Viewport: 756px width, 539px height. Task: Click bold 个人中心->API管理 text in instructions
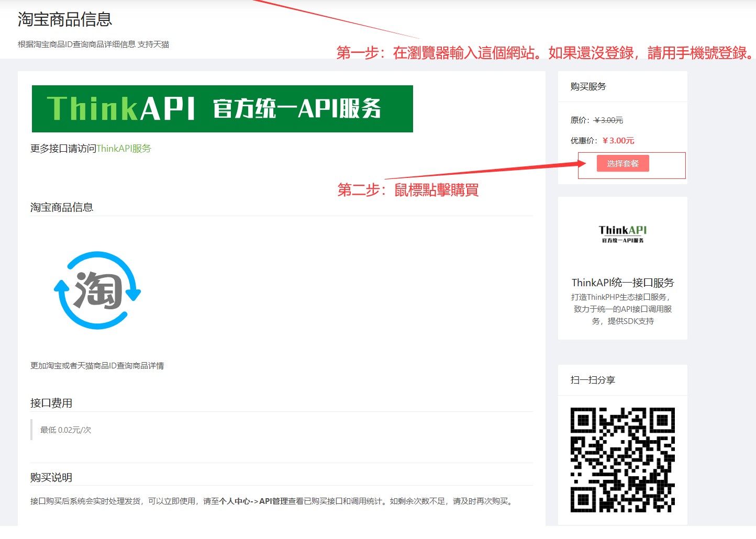(x=254, y=501)
